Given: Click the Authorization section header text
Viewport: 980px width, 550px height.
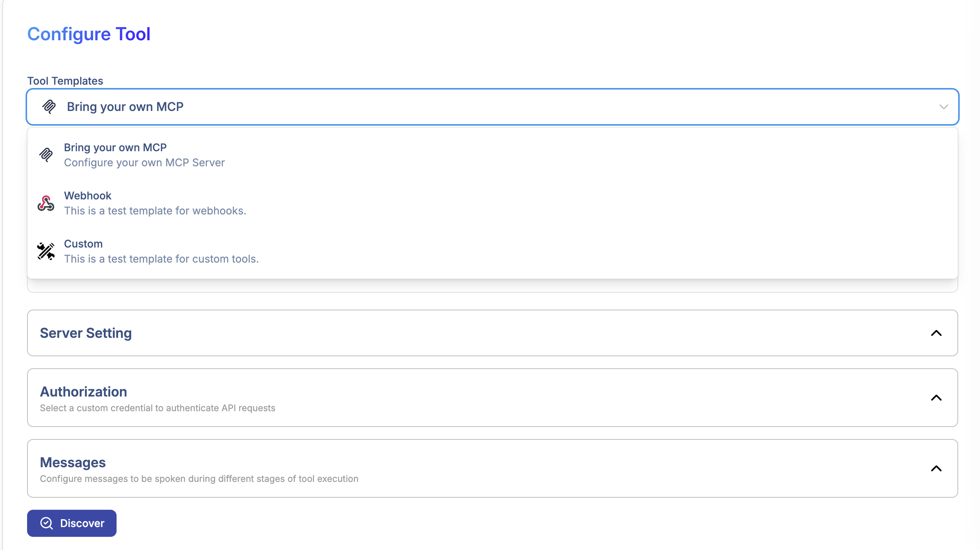Looking at the screenshot, I should (83, 392).
